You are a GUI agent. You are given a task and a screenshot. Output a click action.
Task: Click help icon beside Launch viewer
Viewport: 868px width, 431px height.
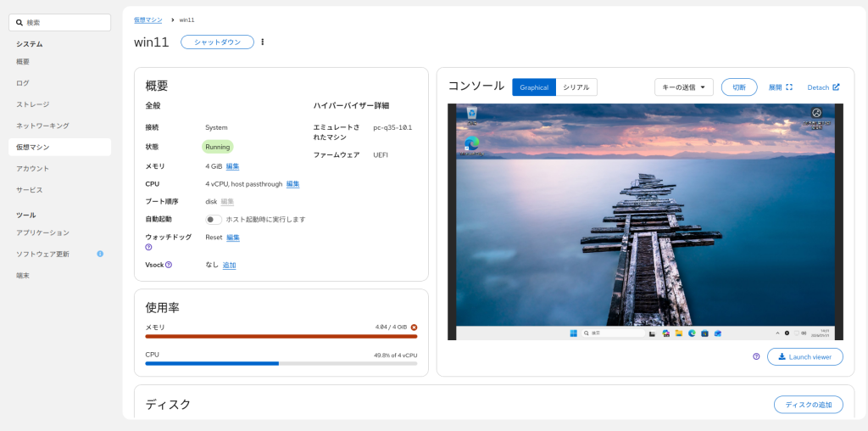(x=756, y=356)
